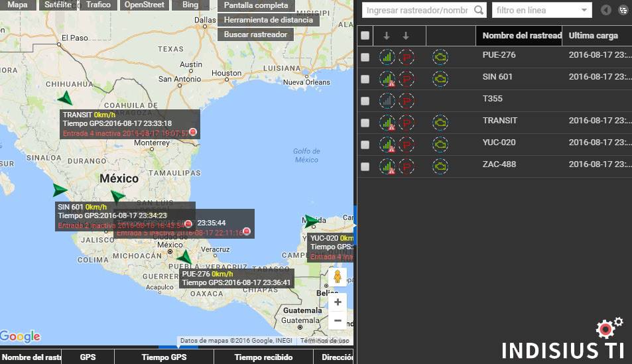
Task: Select the PUE-276 tracker name
Action: click(x=499, y=55)
